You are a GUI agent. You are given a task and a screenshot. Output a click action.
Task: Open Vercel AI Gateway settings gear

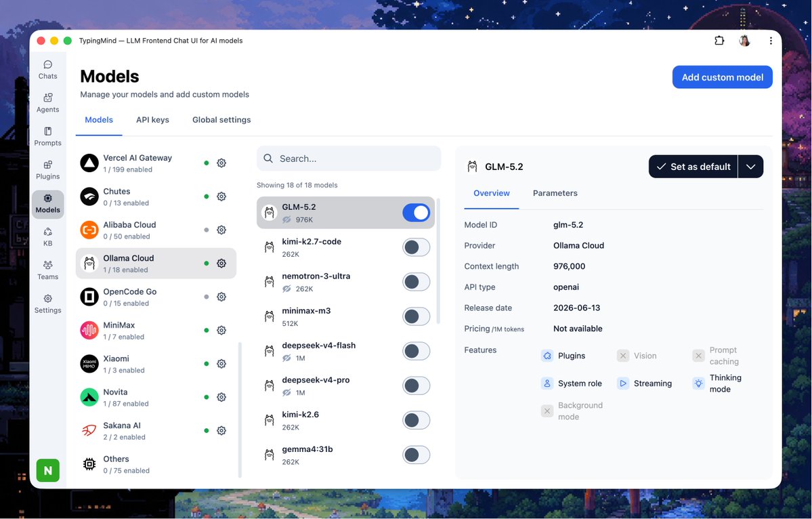pyautogui.click(x=221, y=163)
